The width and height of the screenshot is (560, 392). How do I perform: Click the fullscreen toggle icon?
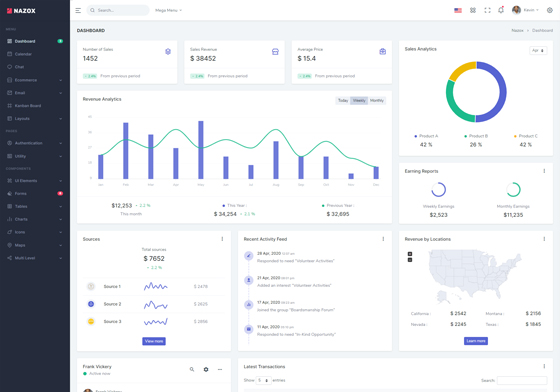(x=487, y=10)
